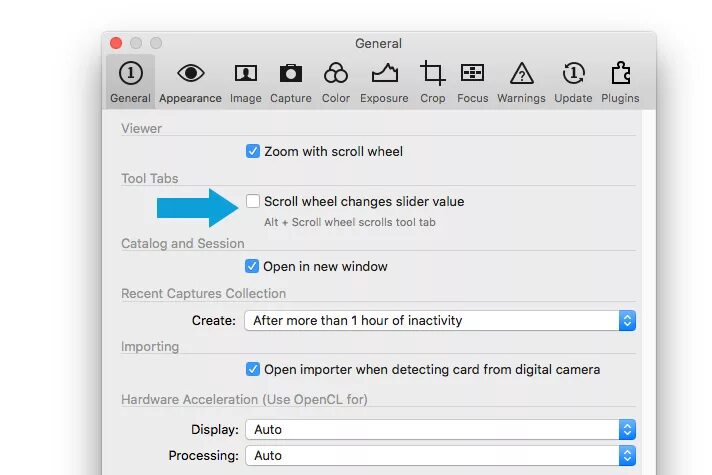Click the 'Viewer' section heading

click(141, 129)
